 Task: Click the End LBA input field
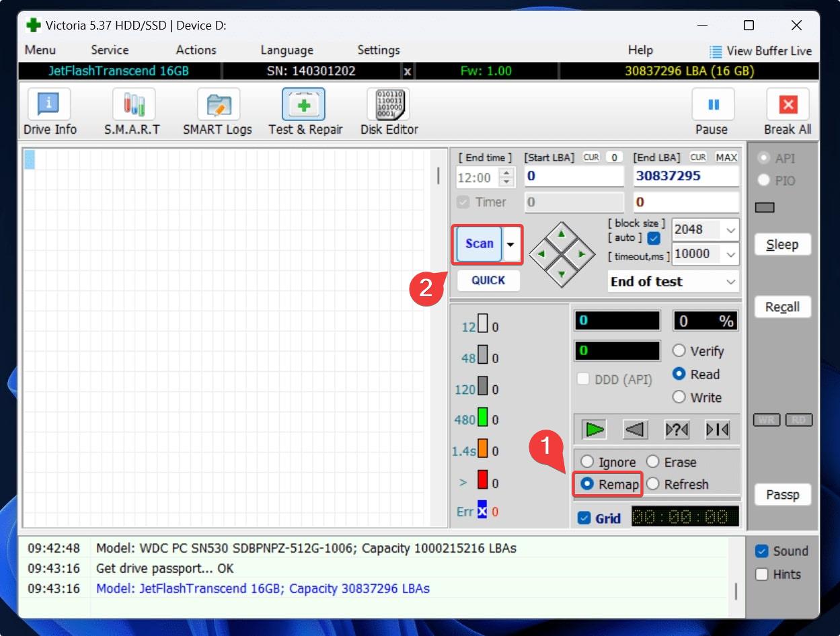(685, 176)
